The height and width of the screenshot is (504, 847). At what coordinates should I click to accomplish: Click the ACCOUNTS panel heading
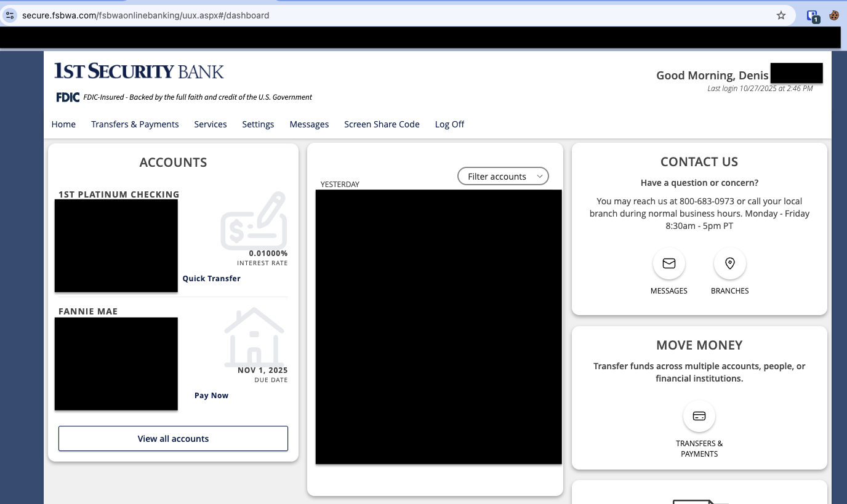coord(173,162)
